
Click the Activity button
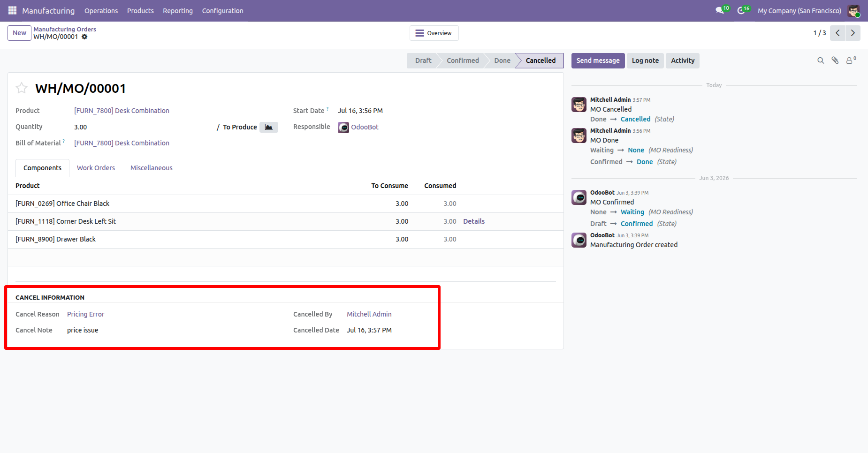point(683,60)
